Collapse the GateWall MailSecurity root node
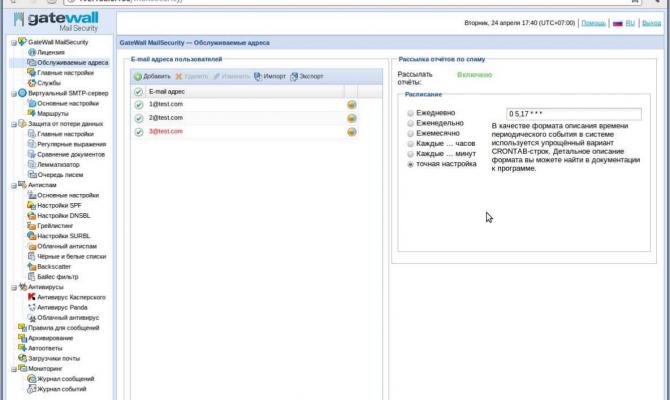The image size is (670, 400). 14,42
